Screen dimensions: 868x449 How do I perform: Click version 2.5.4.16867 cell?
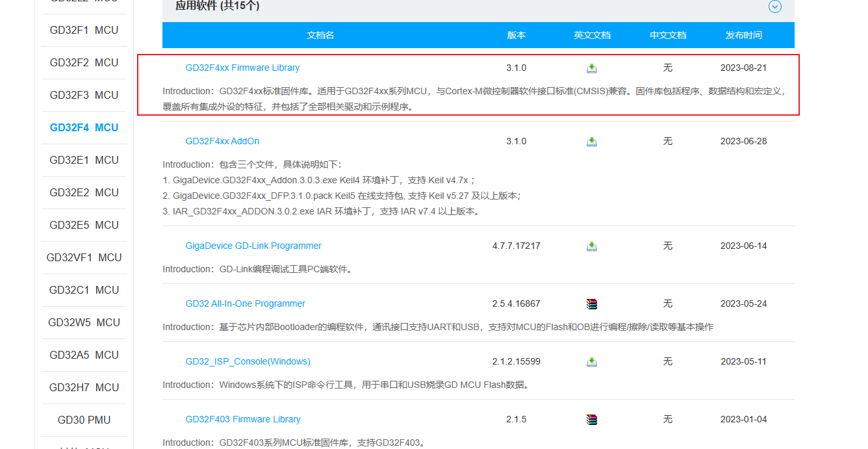517,303
